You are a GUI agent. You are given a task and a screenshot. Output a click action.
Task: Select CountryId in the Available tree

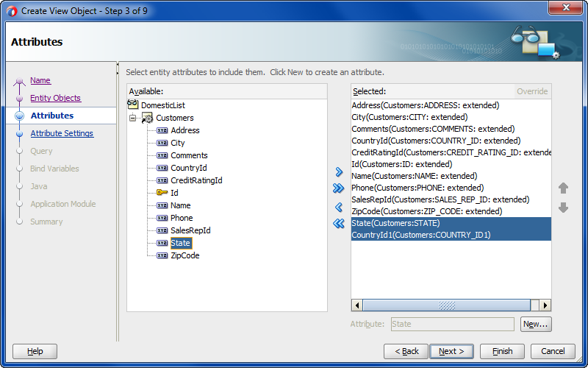189,168
